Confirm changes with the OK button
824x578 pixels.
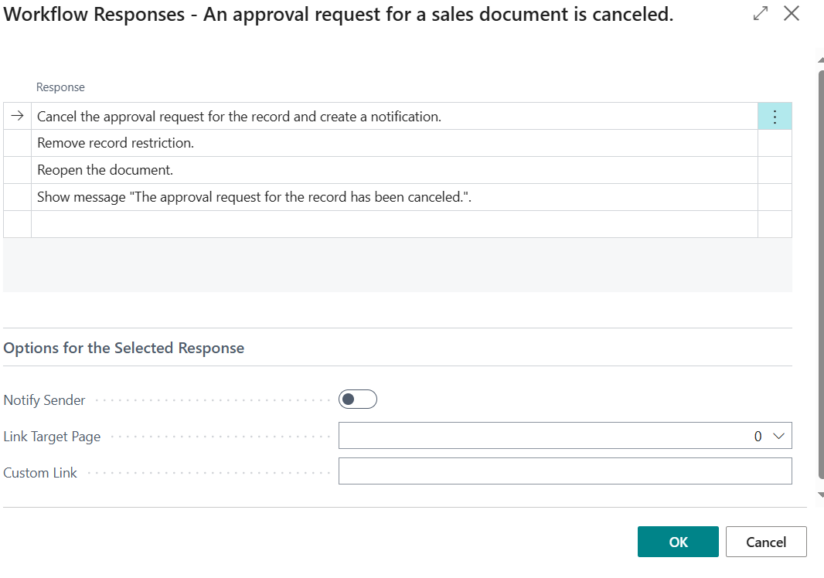(677, 541)
